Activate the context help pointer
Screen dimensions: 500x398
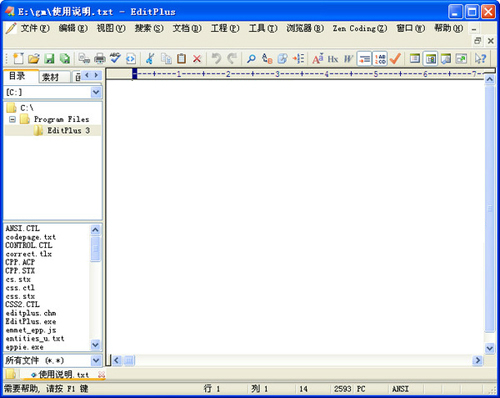481,59
